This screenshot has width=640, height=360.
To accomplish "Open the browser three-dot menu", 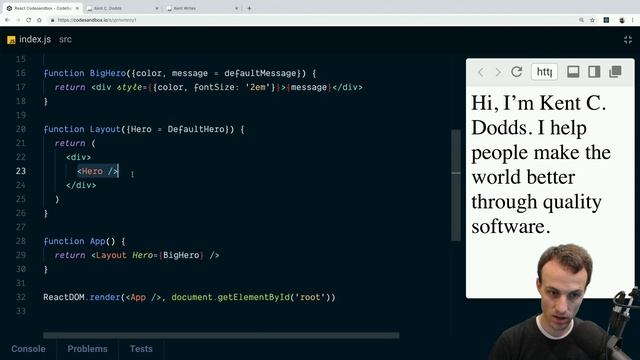I will tap(633, 20).
